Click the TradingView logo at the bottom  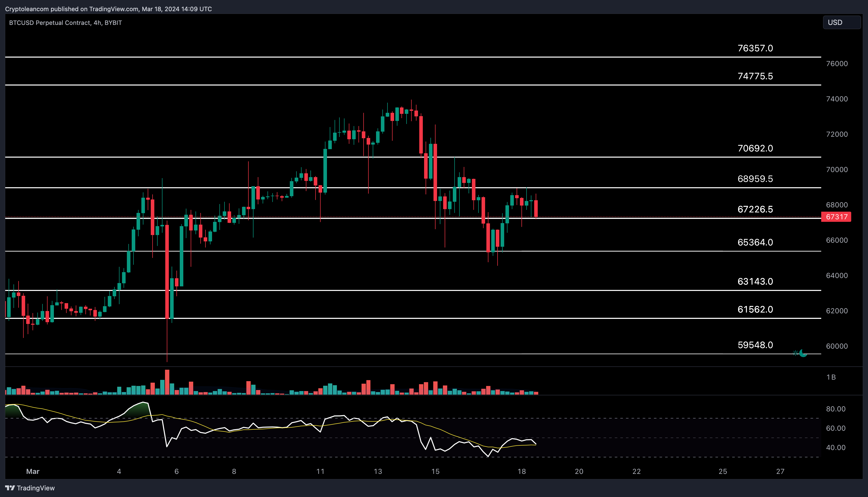click(x=30, y=488)
